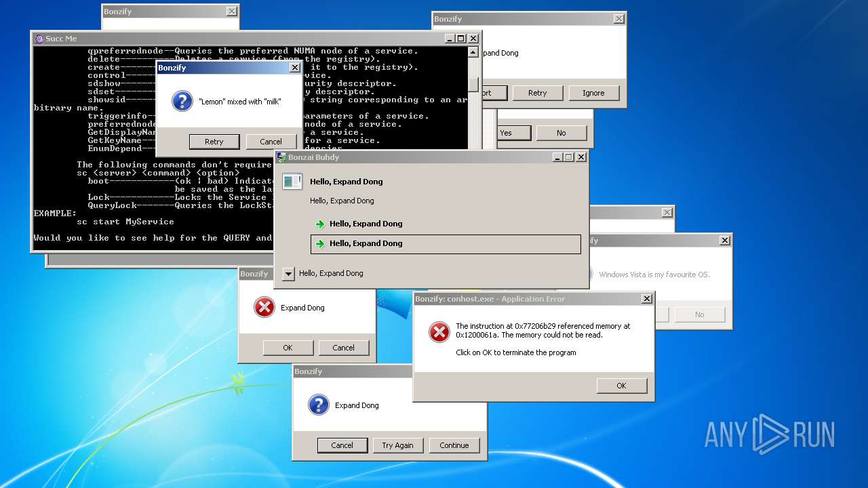Close the Succ Me console window

coord(473,39)
